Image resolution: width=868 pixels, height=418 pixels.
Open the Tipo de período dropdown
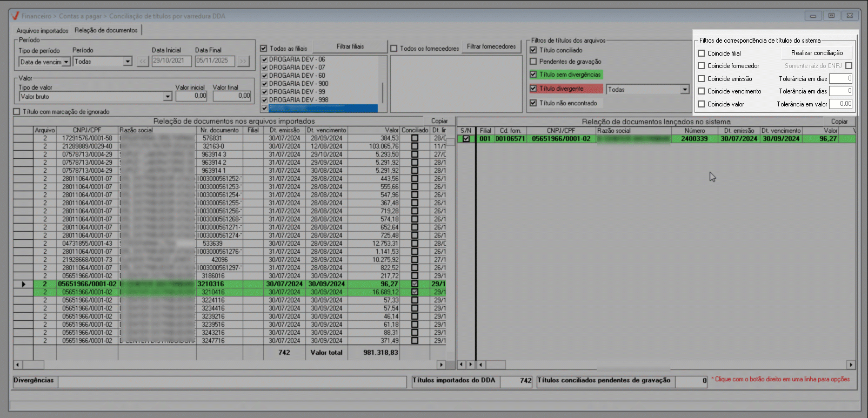66,62
